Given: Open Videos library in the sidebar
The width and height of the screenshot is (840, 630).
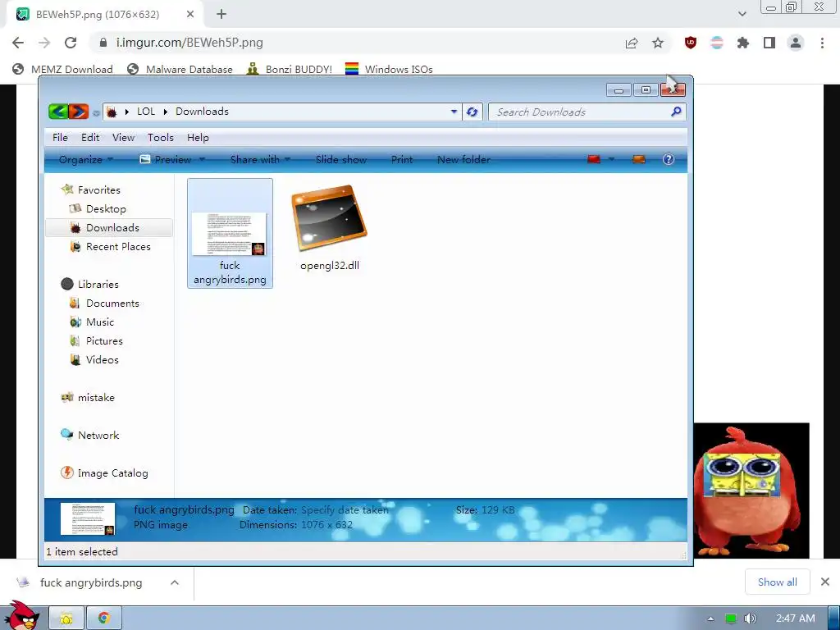Looking at the screenshot, I should (x=102, y=360).
